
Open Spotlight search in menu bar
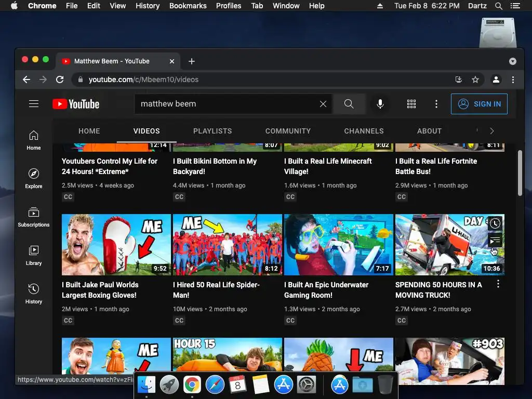(x=498, y=6)
